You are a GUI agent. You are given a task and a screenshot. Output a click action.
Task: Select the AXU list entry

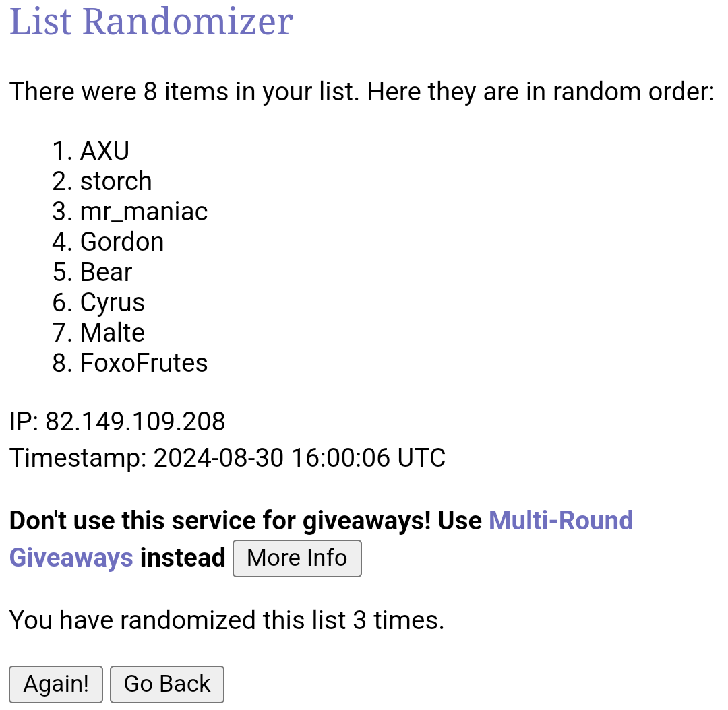click(x=104, y=151)
